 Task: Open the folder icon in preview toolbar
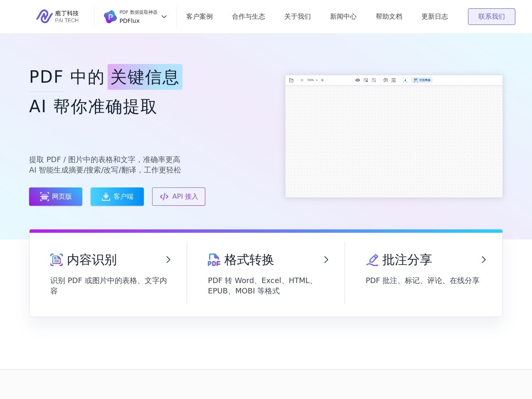tap(291, 80)
